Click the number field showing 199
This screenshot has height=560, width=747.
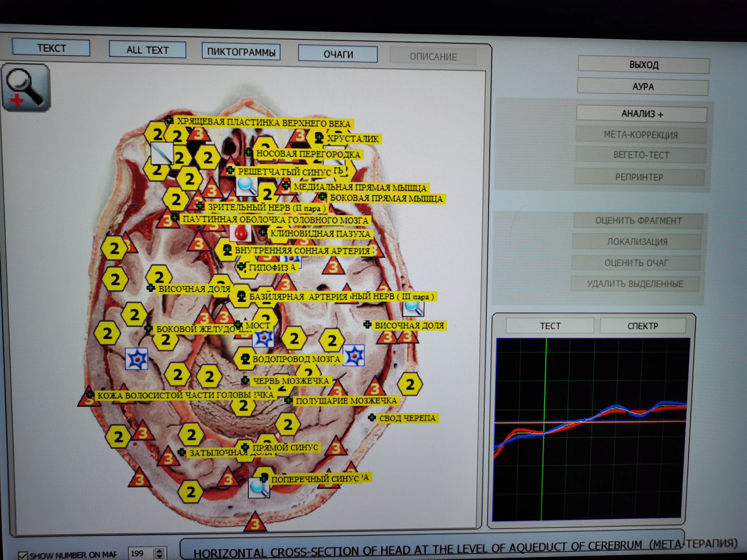141,553
